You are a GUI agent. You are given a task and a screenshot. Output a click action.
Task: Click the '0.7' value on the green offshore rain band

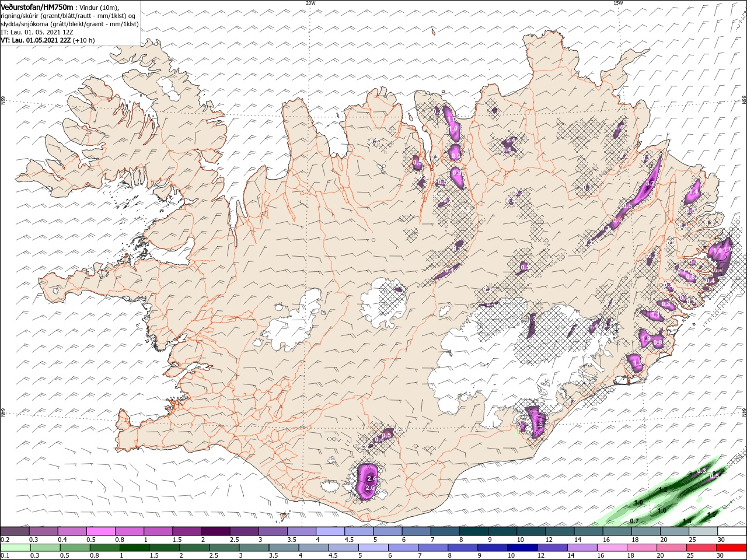click(634, 520)
